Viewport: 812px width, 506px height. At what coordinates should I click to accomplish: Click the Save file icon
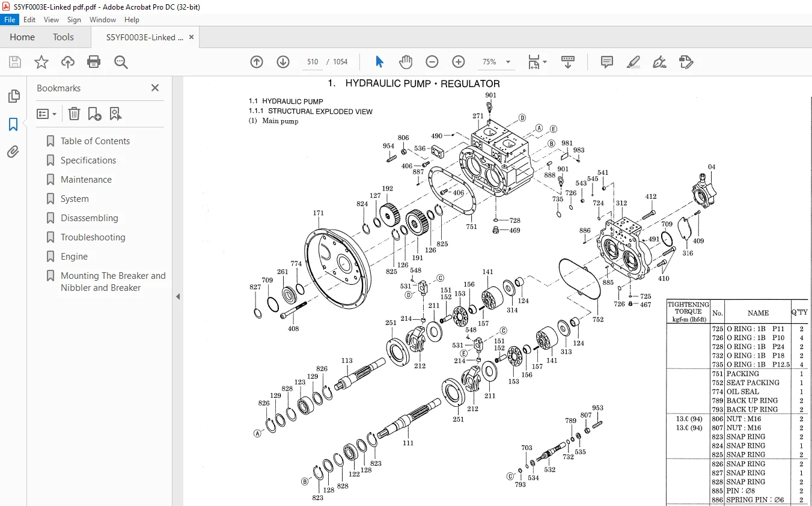pos(15,62)
